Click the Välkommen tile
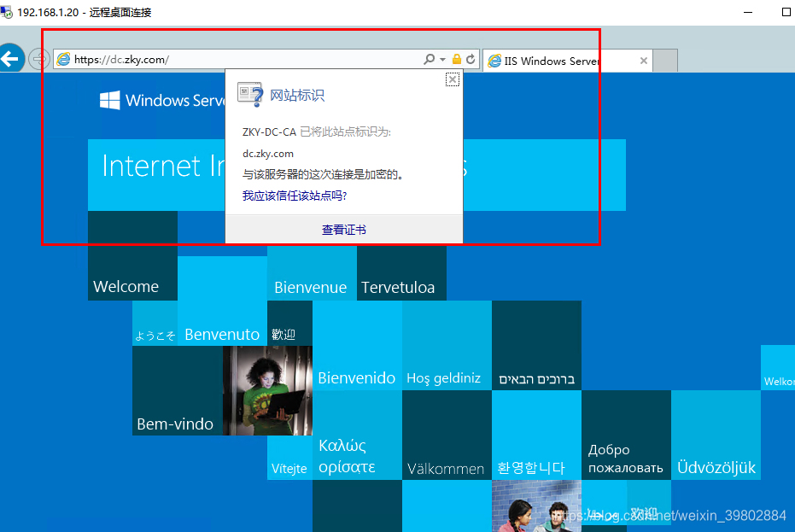795x532 pixels. (x=447, y=435)
